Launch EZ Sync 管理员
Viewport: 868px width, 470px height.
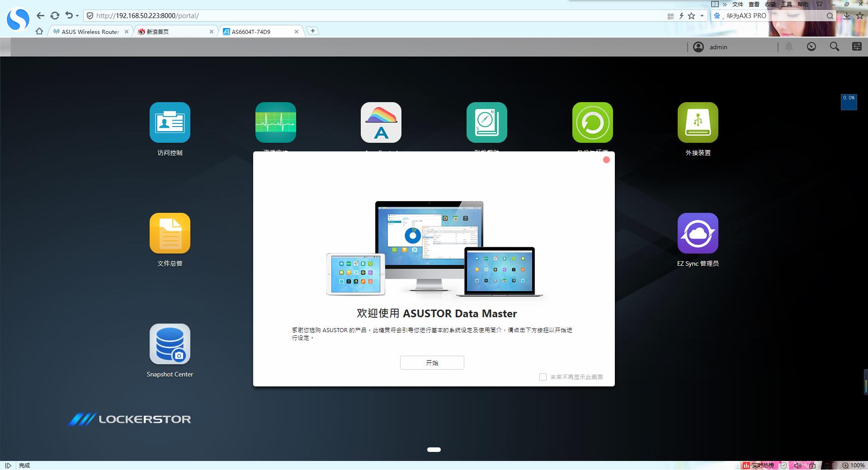tap(698, 233)
